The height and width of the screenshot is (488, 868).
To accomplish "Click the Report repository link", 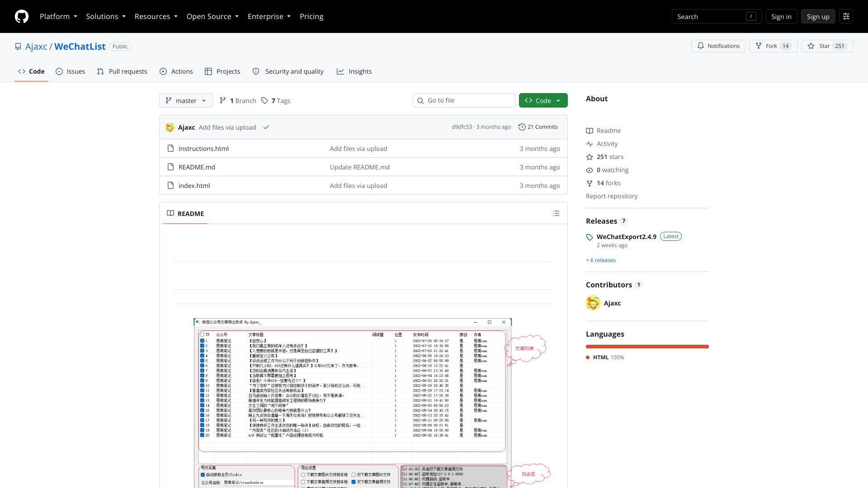I will (612, 196).
